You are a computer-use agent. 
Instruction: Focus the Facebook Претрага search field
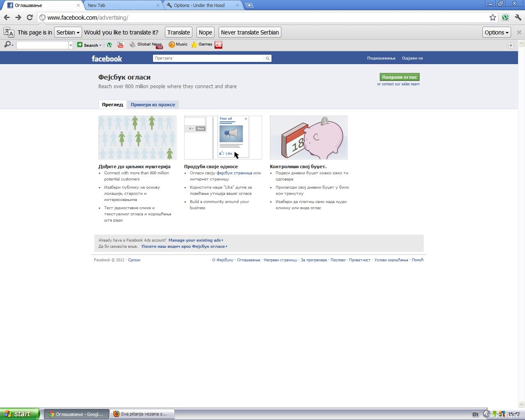[208, 58]
